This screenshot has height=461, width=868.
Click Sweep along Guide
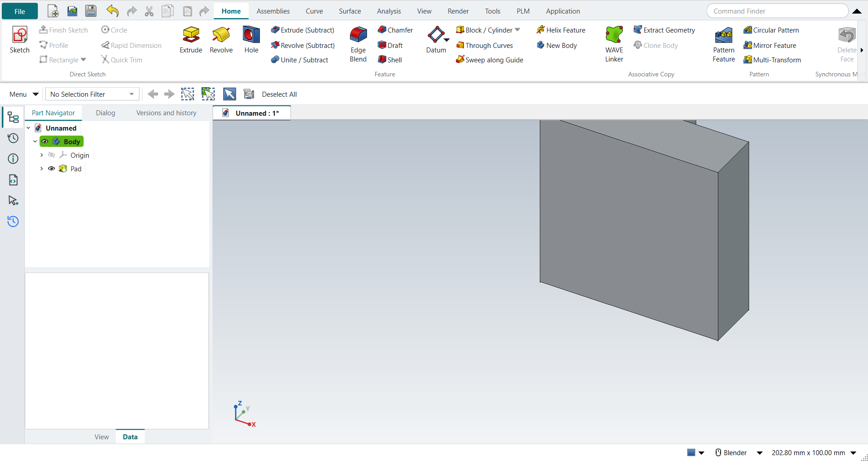490,60
